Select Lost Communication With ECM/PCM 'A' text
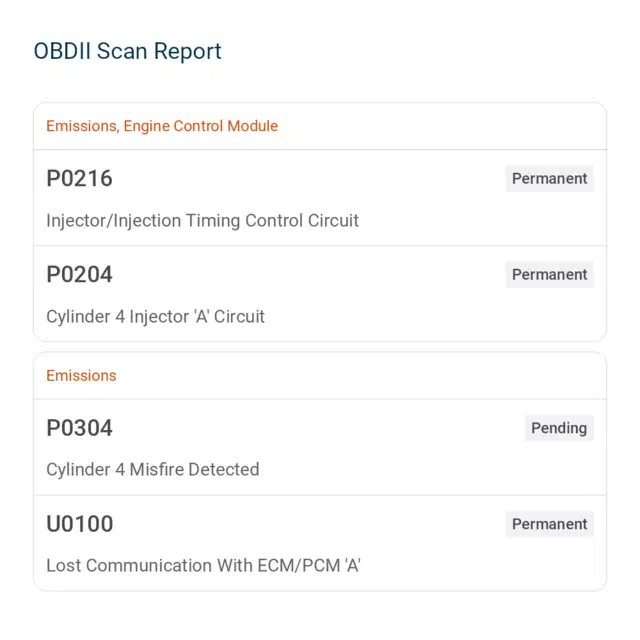This screenshot has width=640, height=640. tap(203, 566)
